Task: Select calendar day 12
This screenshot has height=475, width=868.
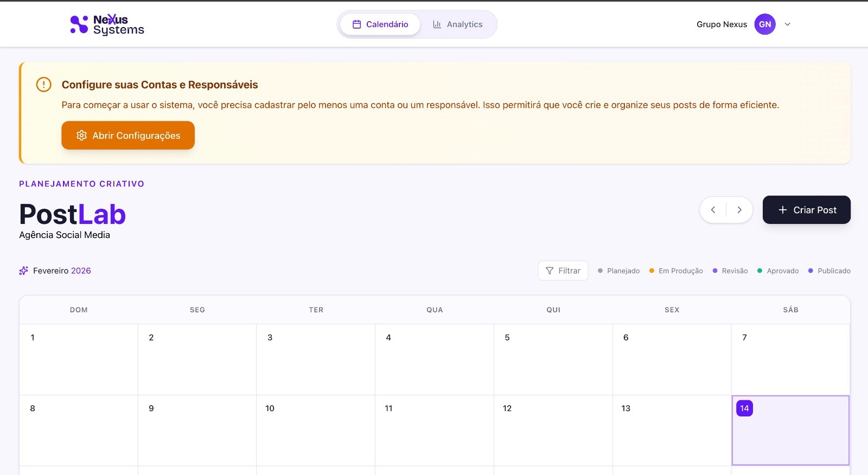Action: (x=553, y=431)
